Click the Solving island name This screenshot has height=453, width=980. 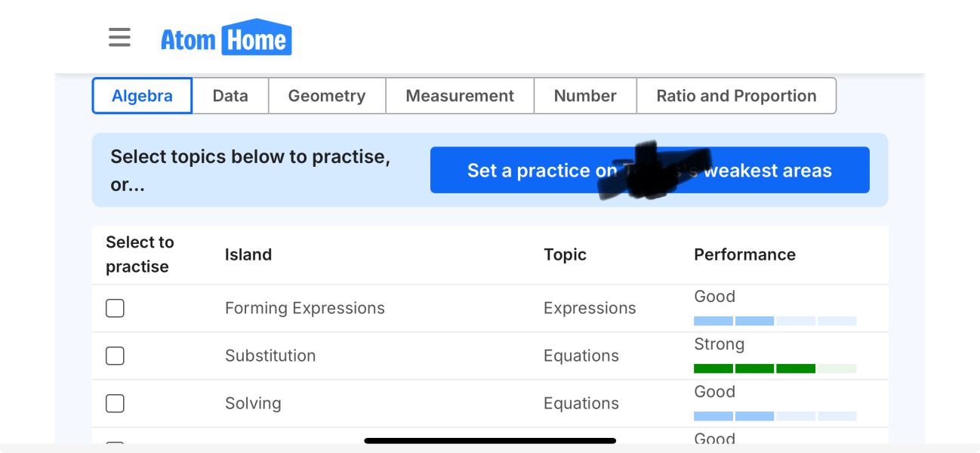point(253,403)
